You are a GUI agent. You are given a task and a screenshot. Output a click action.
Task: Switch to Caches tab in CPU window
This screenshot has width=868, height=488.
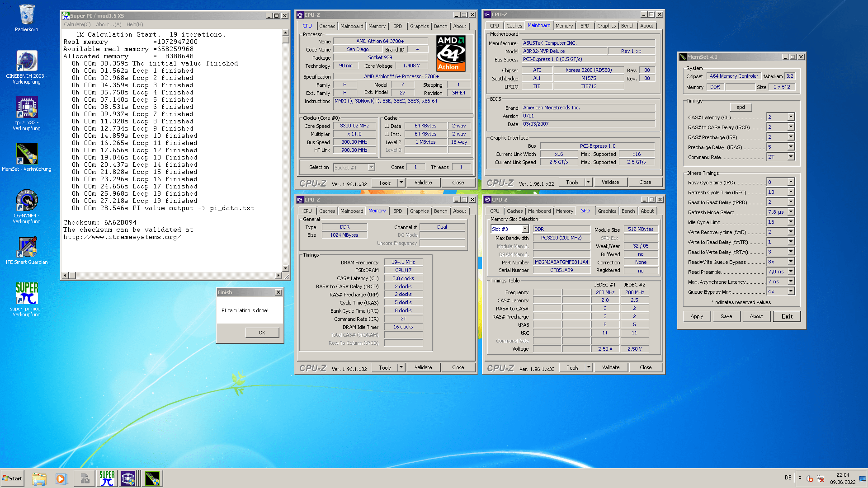[x=327, y=26]
